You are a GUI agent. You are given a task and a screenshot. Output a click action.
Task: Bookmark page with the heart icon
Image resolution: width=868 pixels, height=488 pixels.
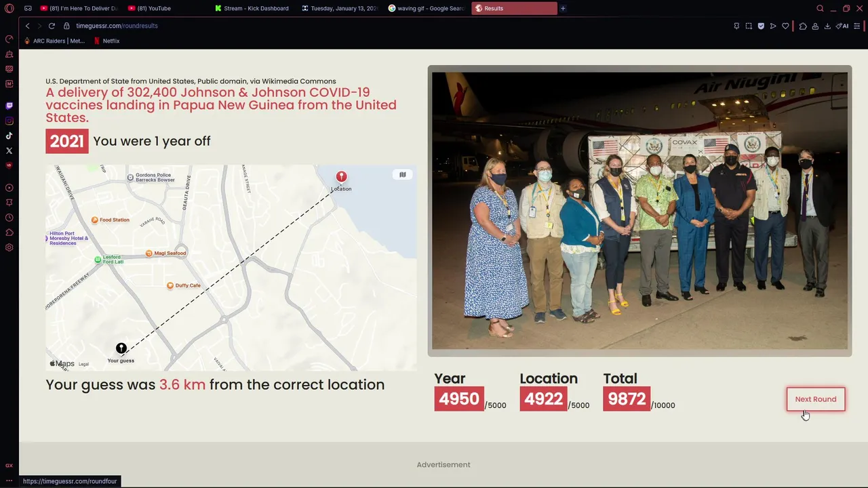(x=785, y=26)
